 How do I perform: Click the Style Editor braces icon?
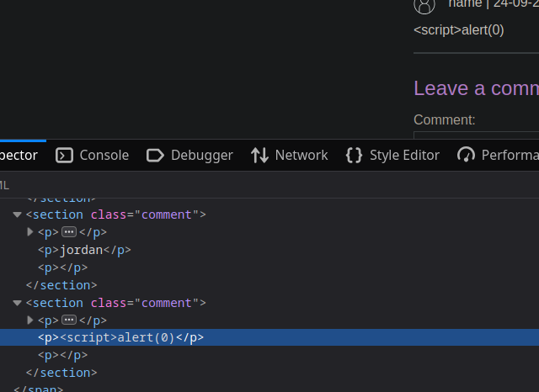pos(354,155)
